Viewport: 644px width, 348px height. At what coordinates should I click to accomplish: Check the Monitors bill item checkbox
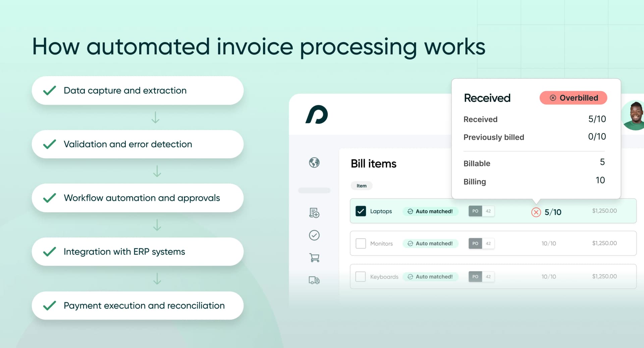(x=361, y=243)
